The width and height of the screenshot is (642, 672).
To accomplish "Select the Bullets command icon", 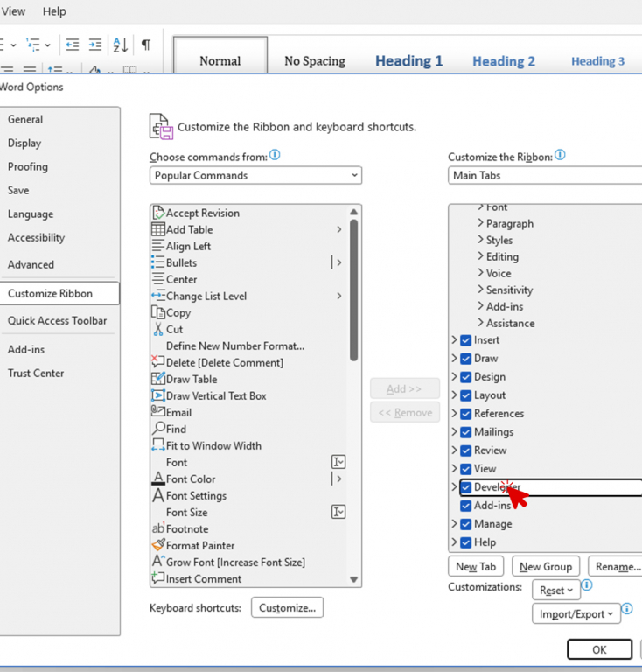I will click(x=158, y=262).
